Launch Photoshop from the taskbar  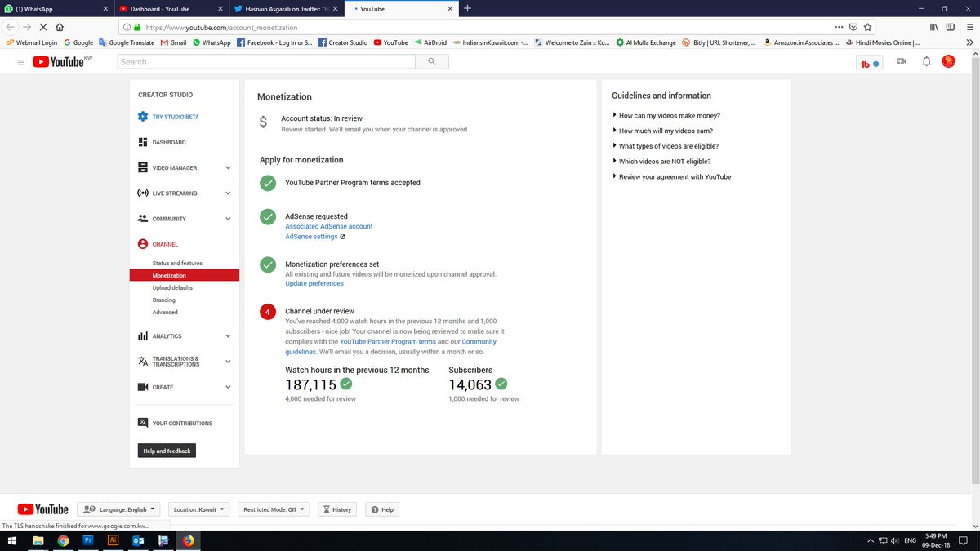click(x=88, y=540)
